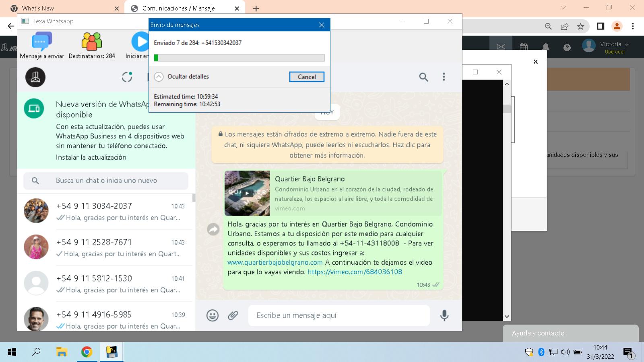Open WhatsApp profile avatar with chess piece
The image size is (644, 362).
[35, 77]
